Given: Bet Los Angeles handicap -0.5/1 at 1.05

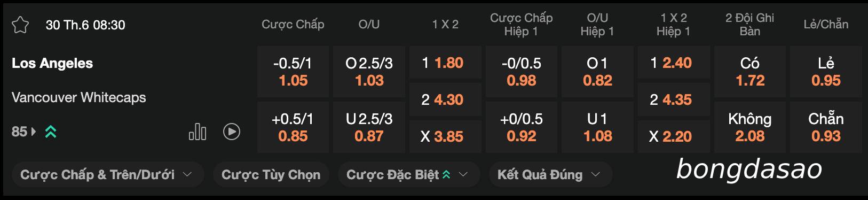Looking at the screenshot, I should [x=293, y=72].
